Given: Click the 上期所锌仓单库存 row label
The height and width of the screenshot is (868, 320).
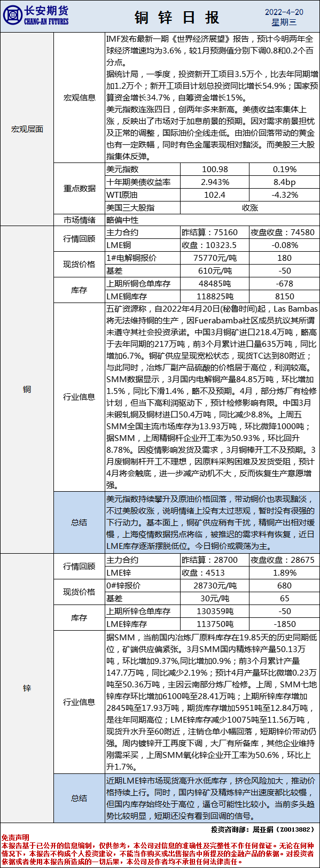Looking at the screenshot, I should tap(143, 611).
